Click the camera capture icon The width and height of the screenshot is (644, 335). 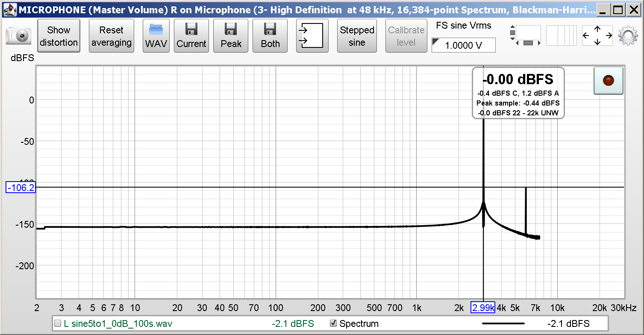[18, 36]
